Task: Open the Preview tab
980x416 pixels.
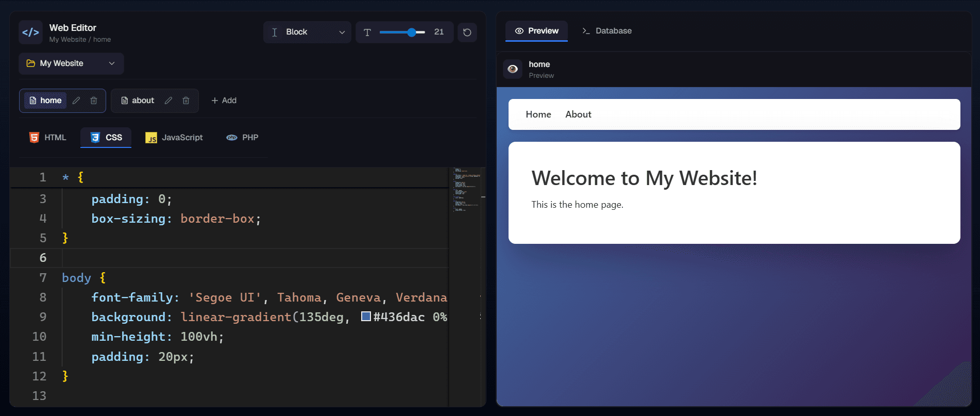Action: [536, 31]
